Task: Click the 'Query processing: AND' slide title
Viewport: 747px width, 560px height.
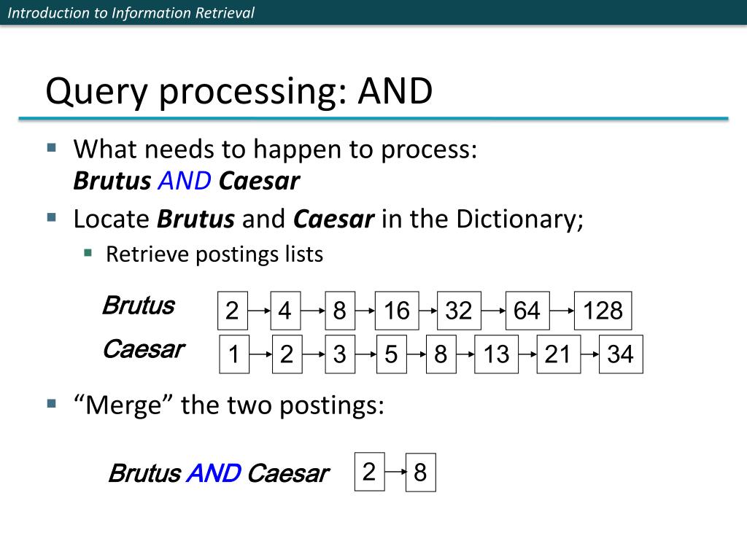Action: pos(239,91)
